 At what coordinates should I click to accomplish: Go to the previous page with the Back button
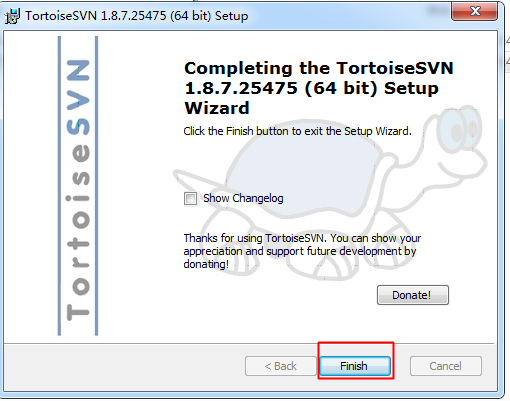281,366
